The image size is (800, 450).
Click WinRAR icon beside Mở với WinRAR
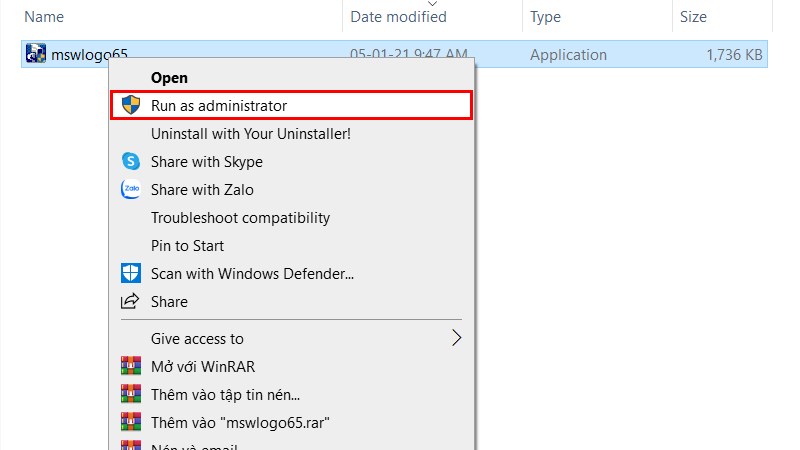[130, 366]
